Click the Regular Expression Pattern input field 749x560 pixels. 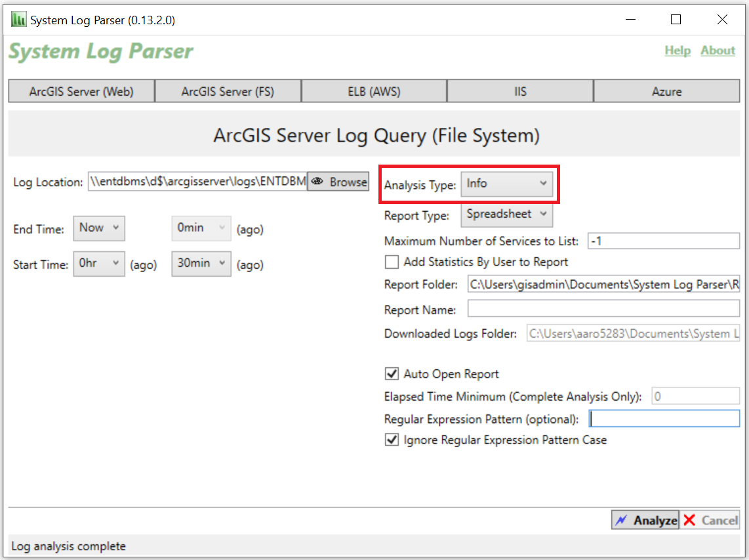point(664,418)
